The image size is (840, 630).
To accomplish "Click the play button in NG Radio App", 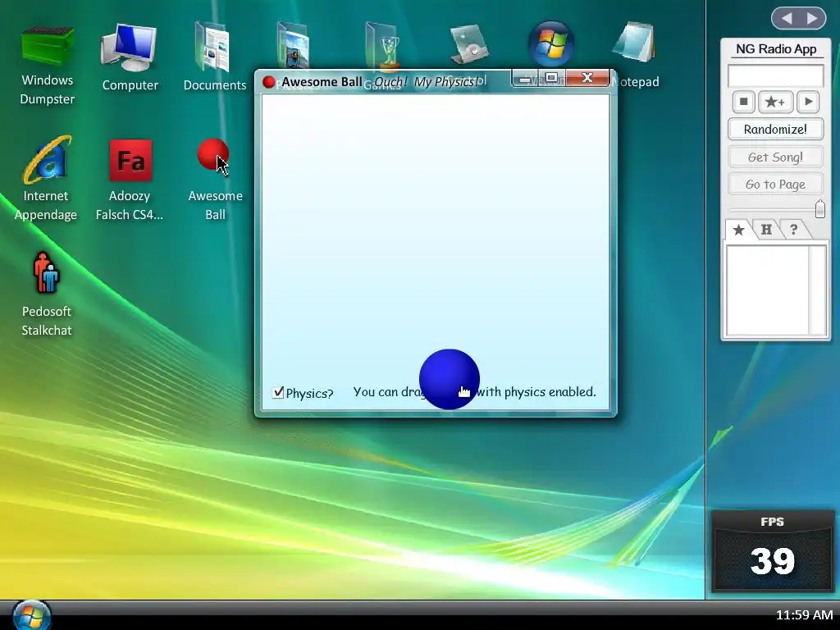I will pos(808,102).
